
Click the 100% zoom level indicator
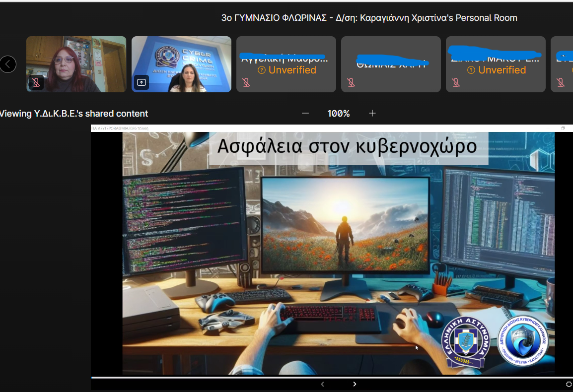pyautogui.click(x=339, y=114)
